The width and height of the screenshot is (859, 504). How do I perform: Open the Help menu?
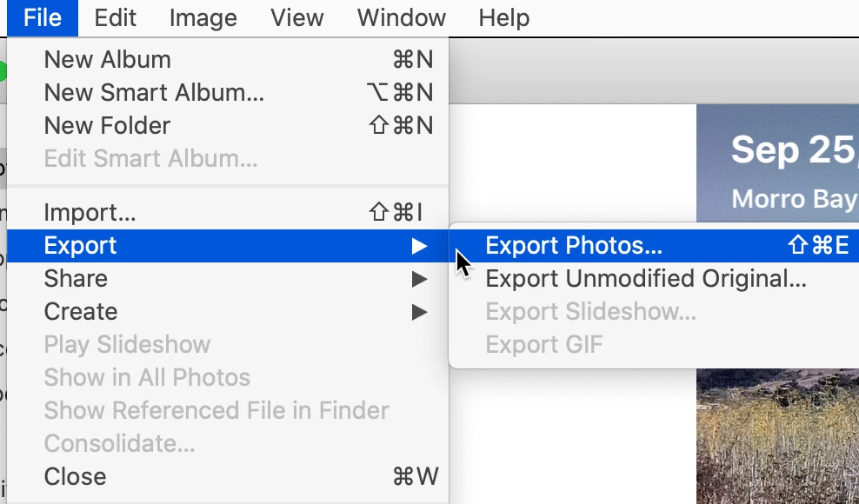pos(504,18)
